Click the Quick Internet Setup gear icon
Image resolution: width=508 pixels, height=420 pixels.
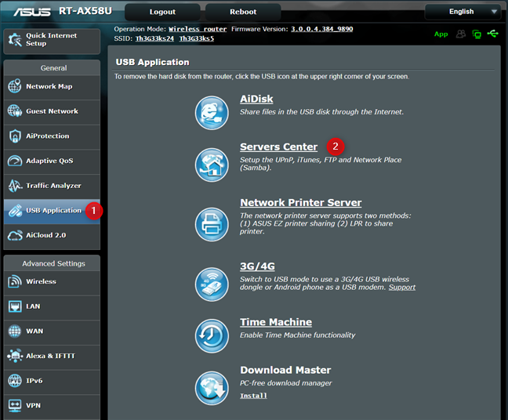[x=15, y=39]
